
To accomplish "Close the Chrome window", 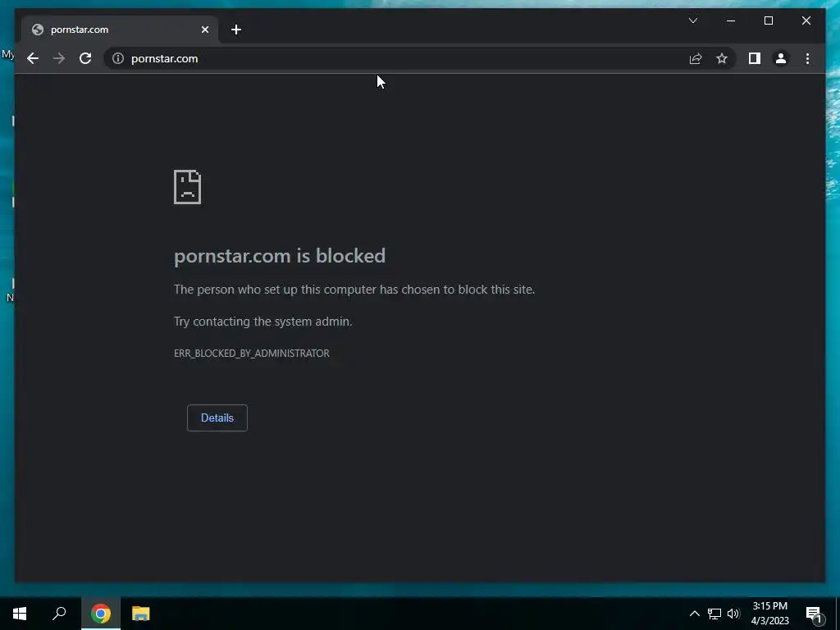I will point(806,21).
